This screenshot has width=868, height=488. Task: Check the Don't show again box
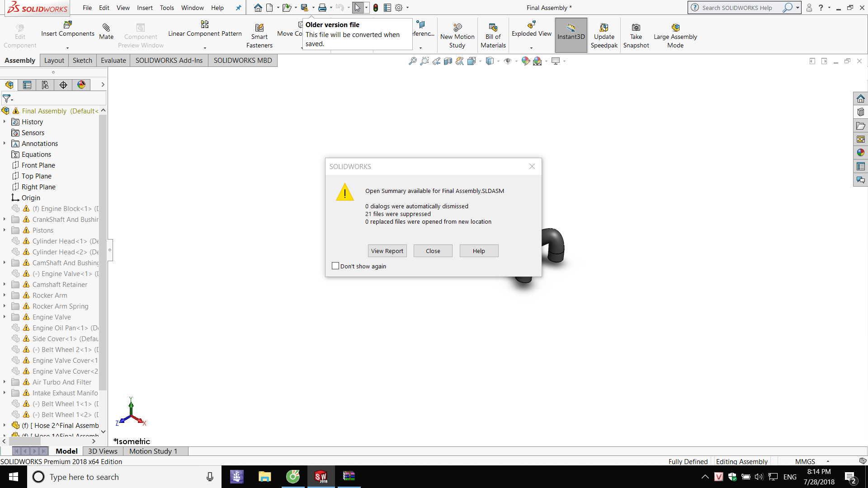click(335, 266)
